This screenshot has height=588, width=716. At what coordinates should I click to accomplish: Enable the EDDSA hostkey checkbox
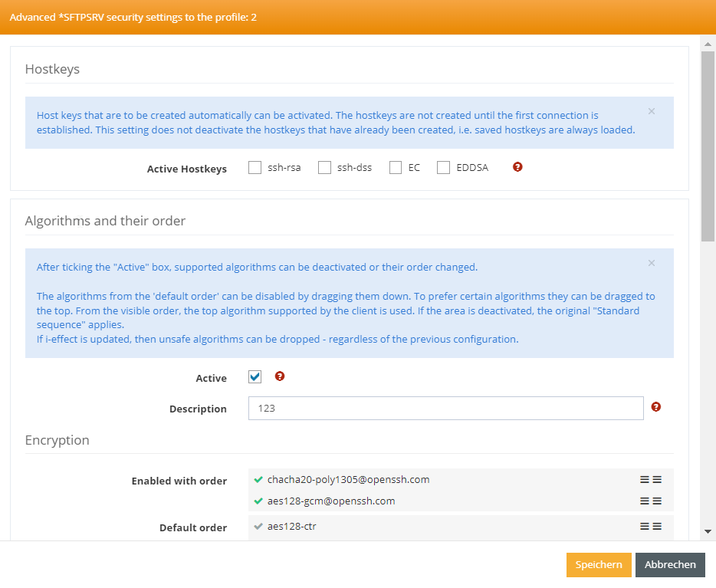pos(443,168)
